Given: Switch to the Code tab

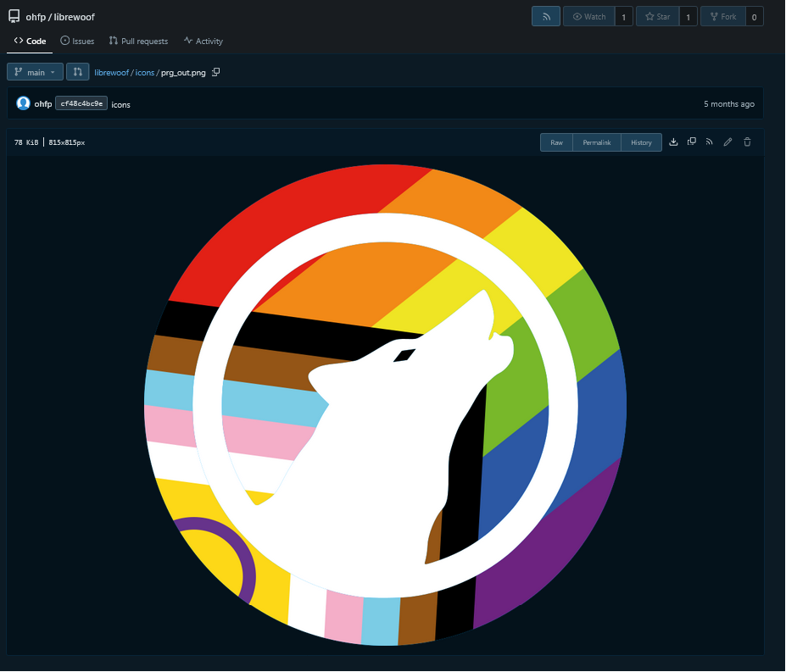Looking at the screenshot, I should point(30,41).
